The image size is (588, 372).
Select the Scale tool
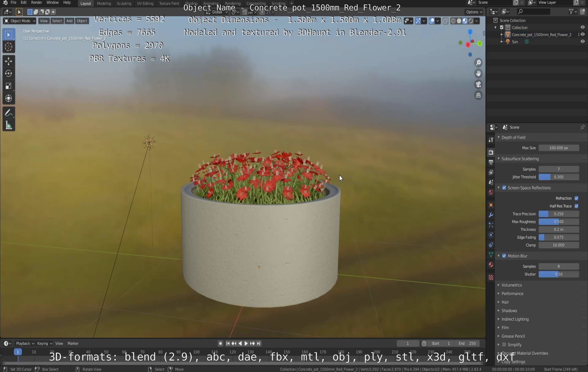pyautogui.click(x=9, y=86)
